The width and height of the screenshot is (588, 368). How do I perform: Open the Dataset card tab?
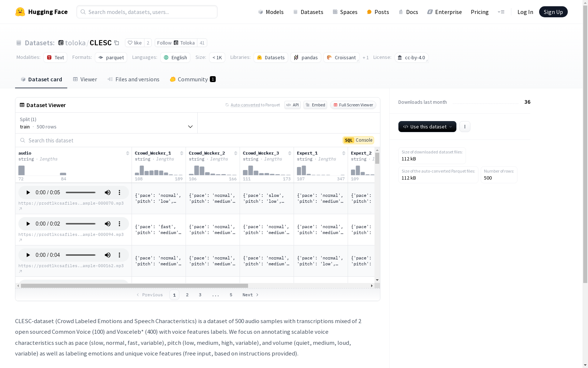[41, 79]
